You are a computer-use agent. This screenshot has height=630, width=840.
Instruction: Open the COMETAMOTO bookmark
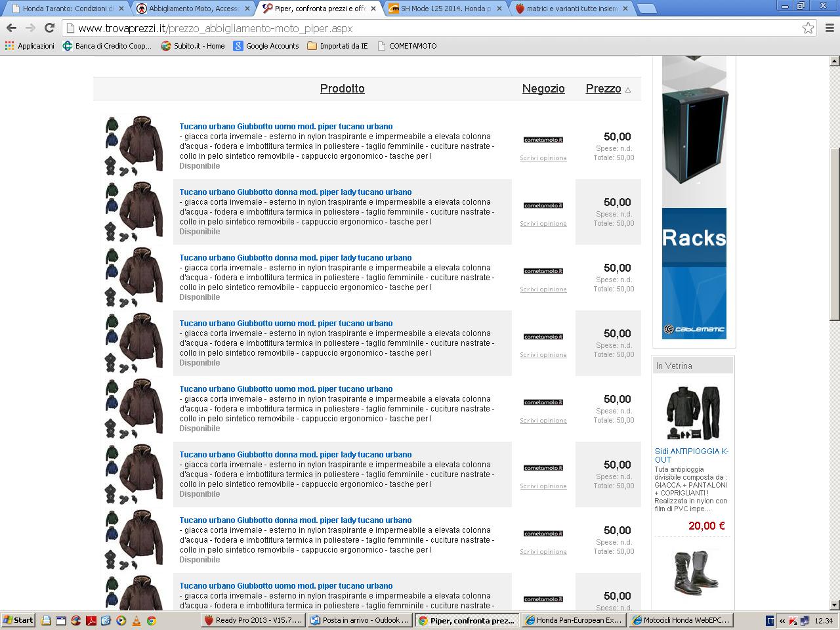click(406, 46)
